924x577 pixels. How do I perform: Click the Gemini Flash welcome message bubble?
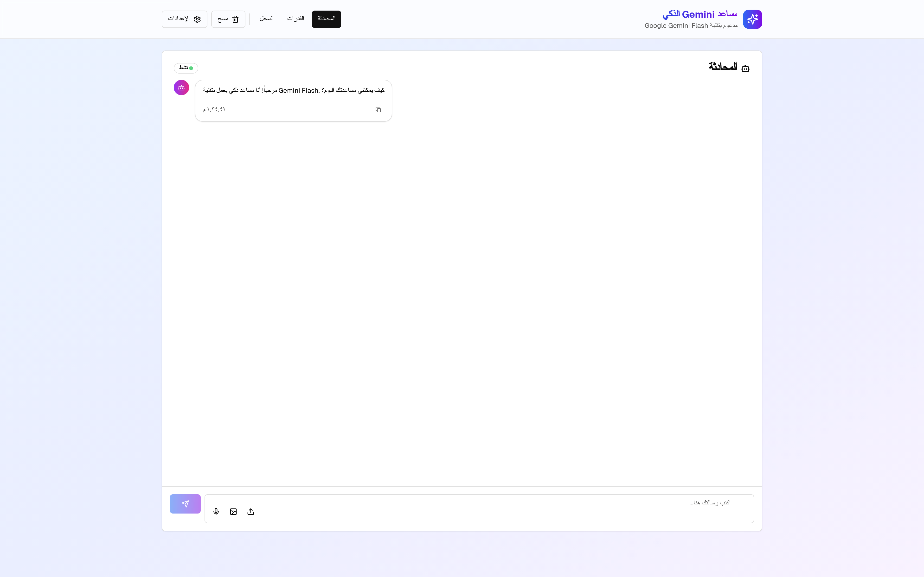click(x=293, y=91)
